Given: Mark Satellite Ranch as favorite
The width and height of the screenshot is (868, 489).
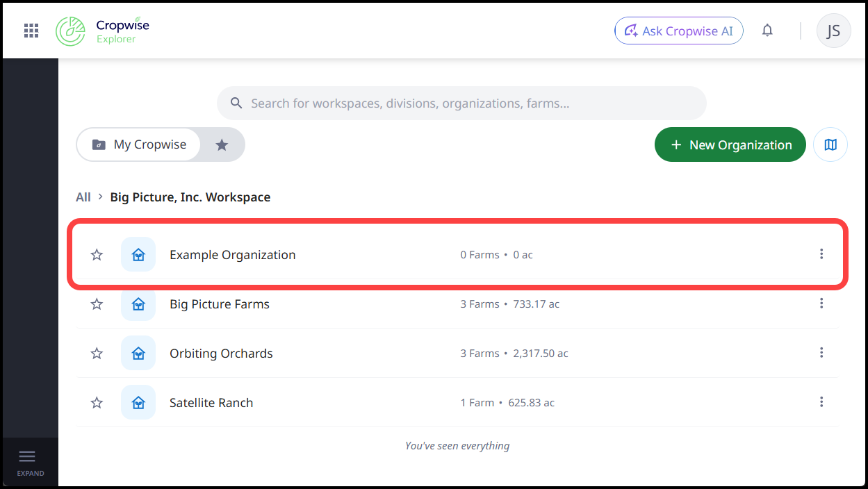Looking at the screenshot, I should pyautogui.click(x=97, y=403).
